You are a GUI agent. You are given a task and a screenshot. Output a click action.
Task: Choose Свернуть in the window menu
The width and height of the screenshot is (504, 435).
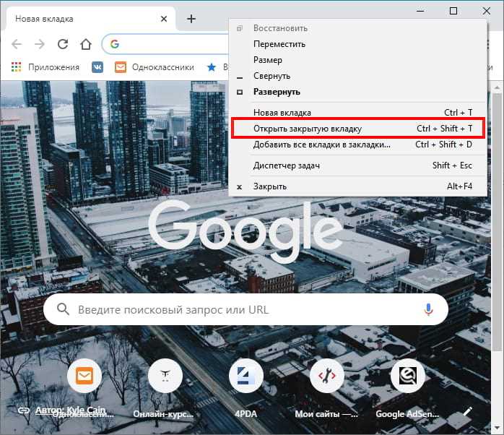point(357,76)
